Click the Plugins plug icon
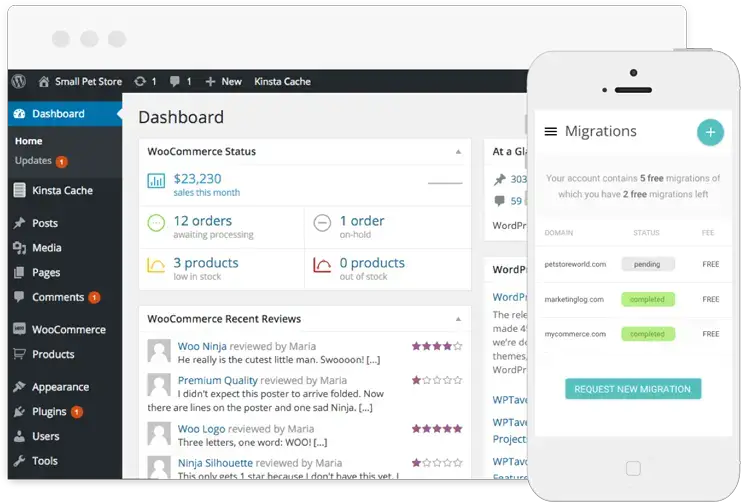The height and width of the screenshot is (503, 750). tap(20, 411)
